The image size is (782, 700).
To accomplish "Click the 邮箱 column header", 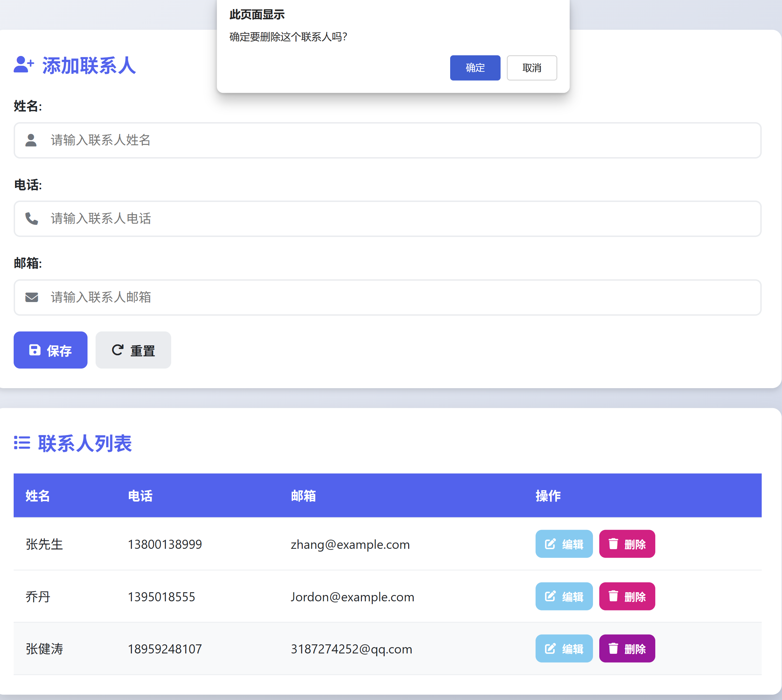I will pos(303,496).
